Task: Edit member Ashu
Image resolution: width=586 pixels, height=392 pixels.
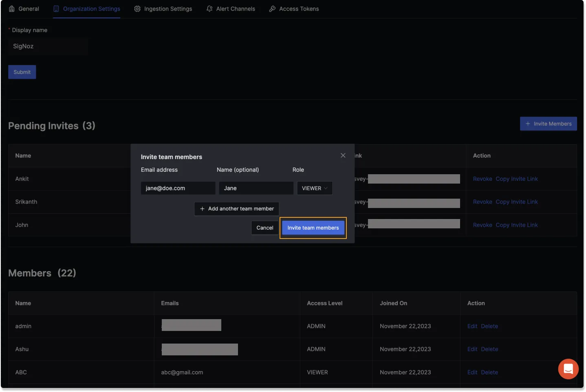Action: click(x=472, y=349)
